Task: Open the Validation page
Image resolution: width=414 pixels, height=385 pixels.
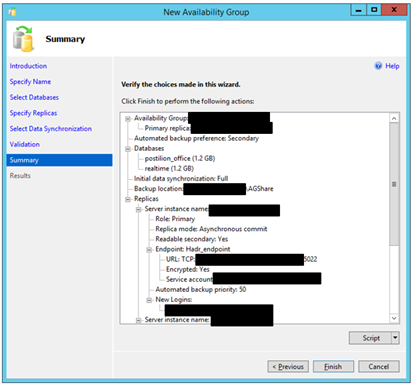Action: [x=25, y=144]
